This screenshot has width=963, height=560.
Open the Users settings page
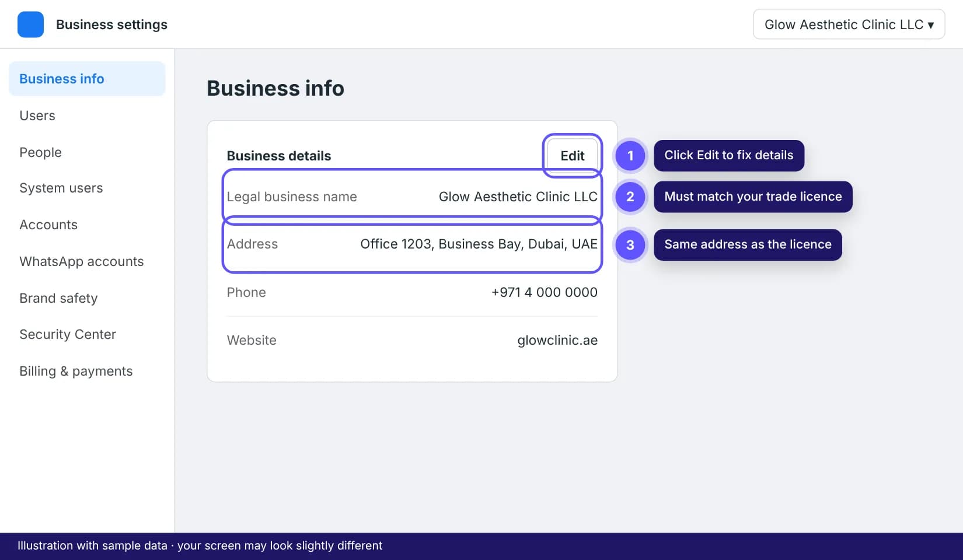pos(37,116)
